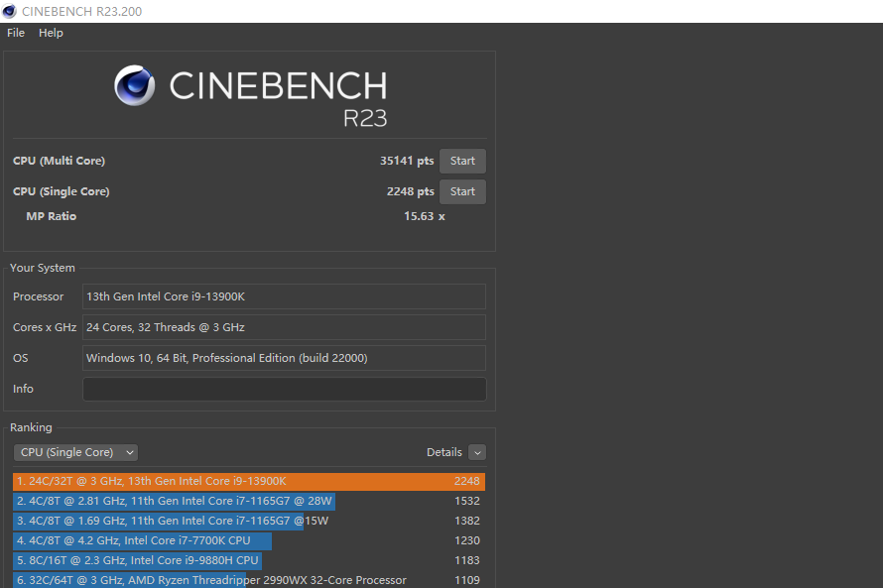This screenshot has width=883, height=588.
Task: Click the Details label in Ranking
Action: 443,452
